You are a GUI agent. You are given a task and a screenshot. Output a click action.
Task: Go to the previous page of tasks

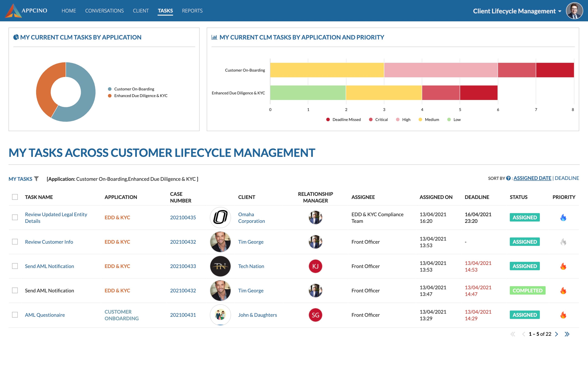(x=523, y=334)
